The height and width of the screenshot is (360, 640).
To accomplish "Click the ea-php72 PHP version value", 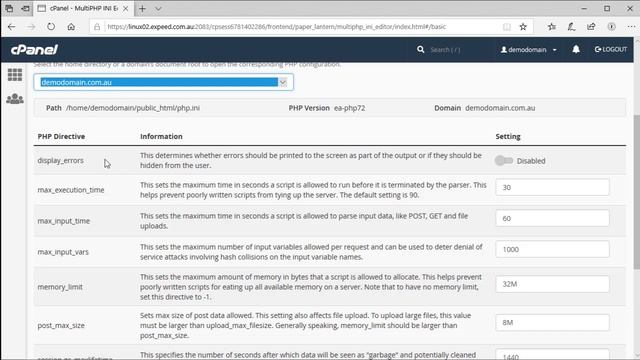I will click(x=349, y=108).
